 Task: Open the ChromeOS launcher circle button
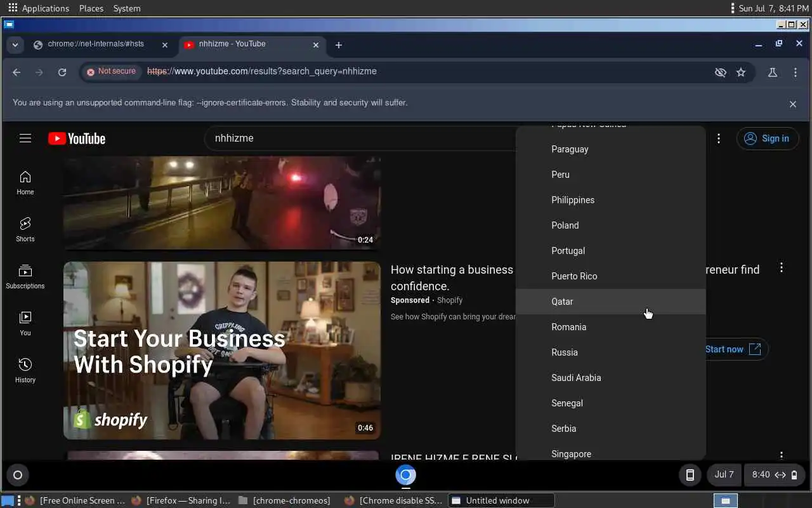point(18,475)
